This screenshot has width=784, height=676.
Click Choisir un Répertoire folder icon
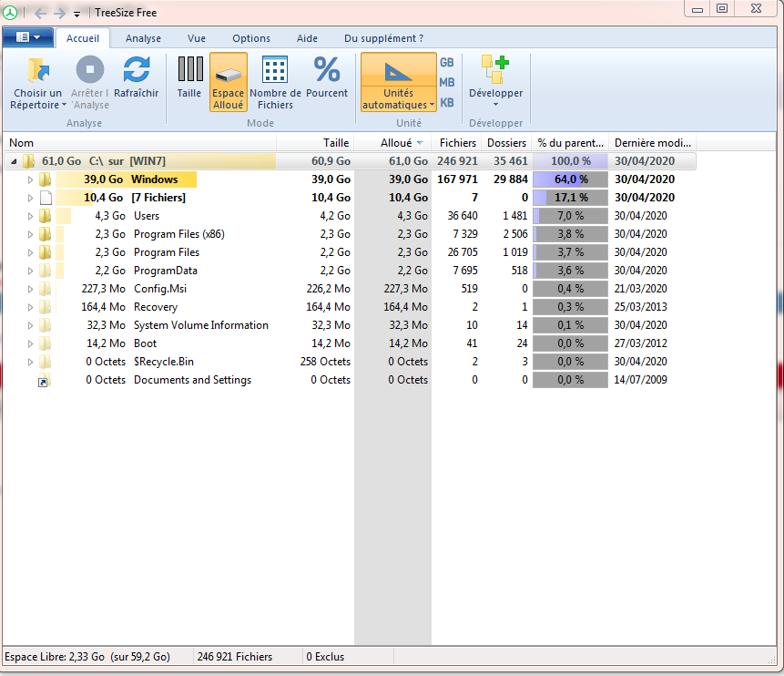pos(38,69)
